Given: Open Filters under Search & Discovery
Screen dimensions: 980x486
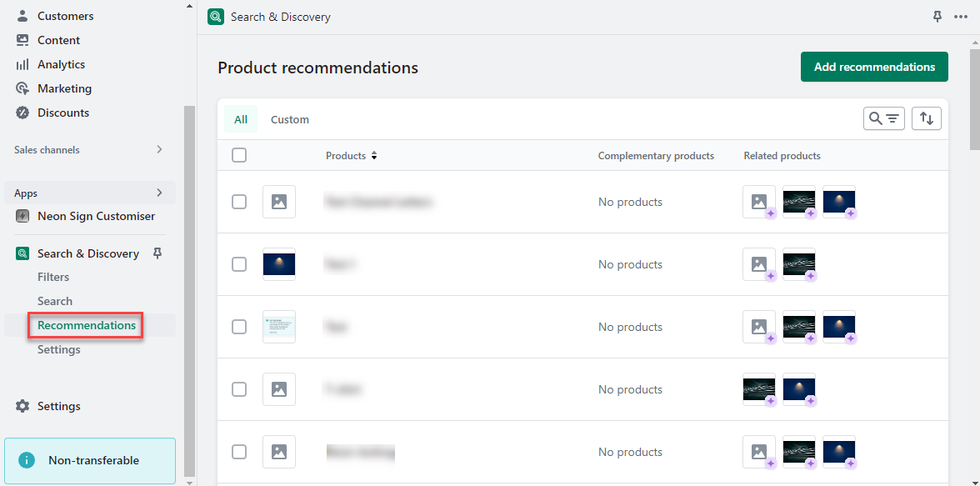Looking at the screenshot, I should click(53, 277).
